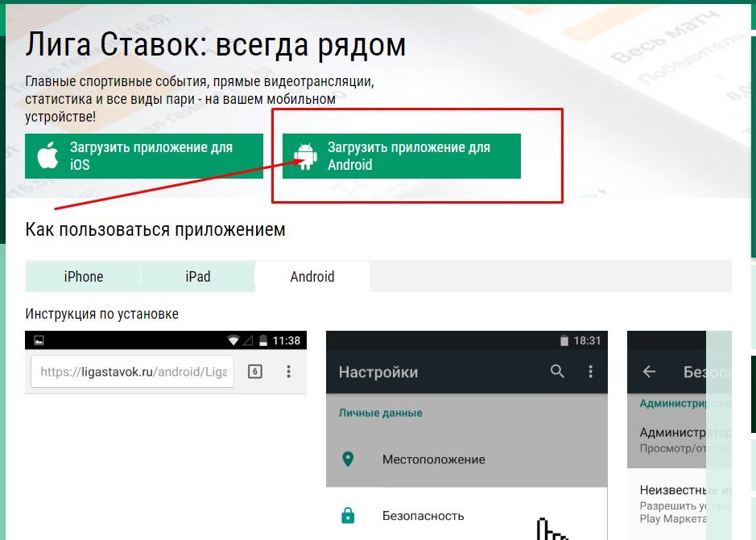Switch to the Android instructions tab

[312, 276]
